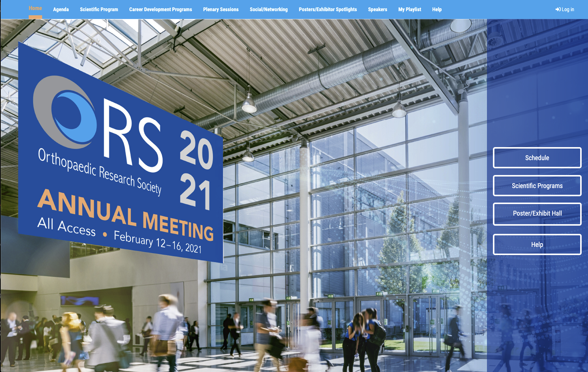Click the Orthopaedic Research Society banner title

pos(100,171)
